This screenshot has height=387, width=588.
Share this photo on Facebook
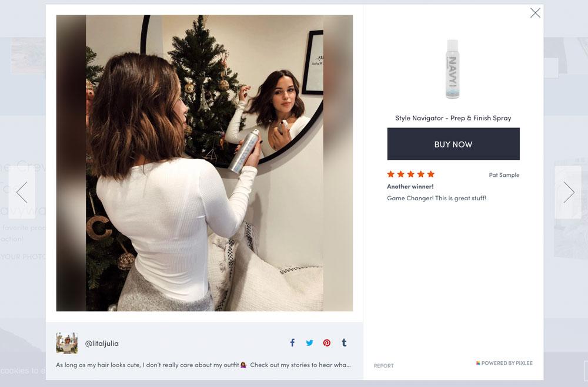pos(292,342)
